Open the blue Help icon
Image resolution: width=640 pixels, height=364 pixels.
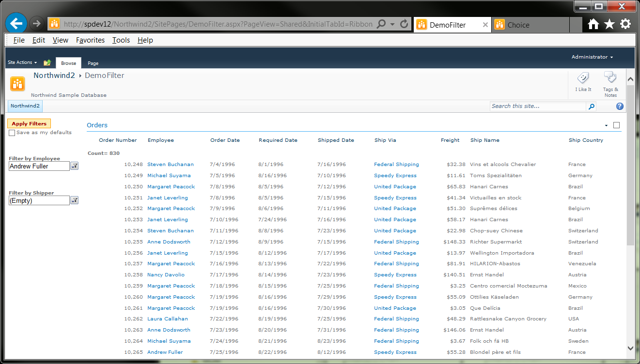(x=620, y=106)
